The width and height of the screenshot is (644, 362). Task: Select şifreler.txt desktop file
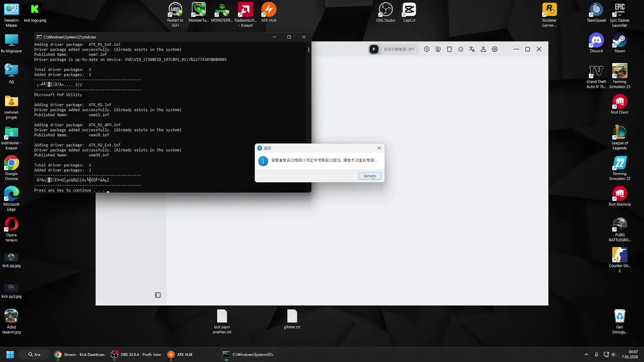(292, 320)
